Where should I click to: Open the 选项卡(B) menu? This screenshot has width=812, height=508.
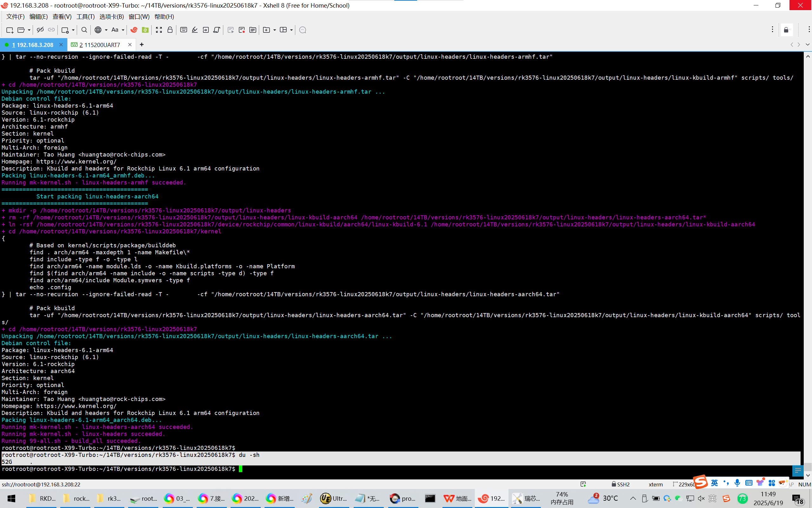tap(112, 17)
